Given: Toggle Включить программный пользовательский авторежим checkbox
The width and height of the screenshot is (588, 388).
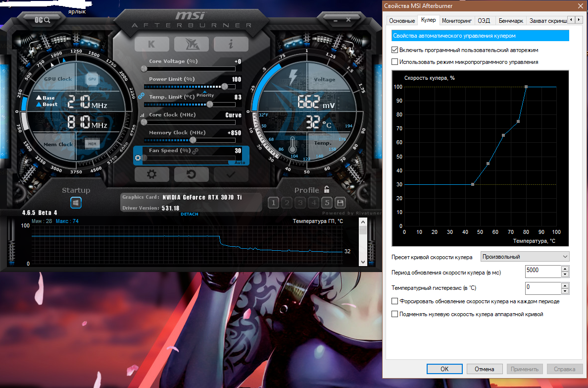Looking at the screenshot, I should point(394,50).
